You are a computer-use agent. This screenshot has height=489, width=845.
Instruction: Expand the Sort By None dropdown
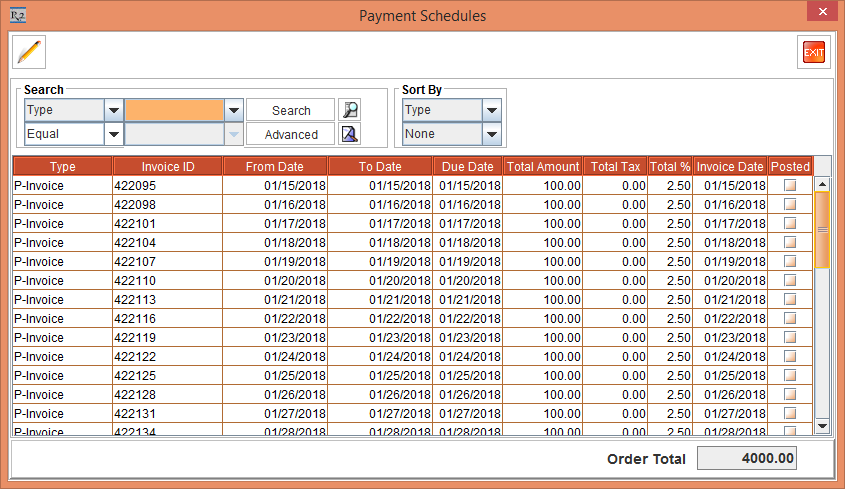point(491,134)
